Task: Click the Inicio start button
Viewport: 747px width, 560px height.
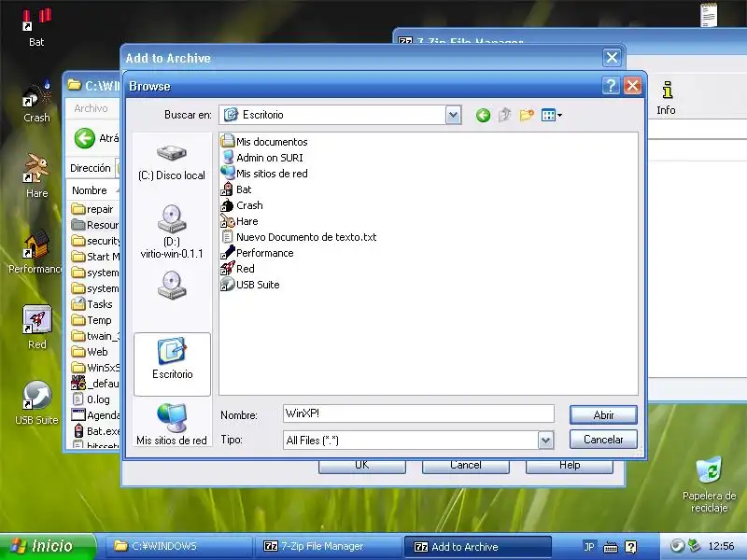Action: click(48, 546)
